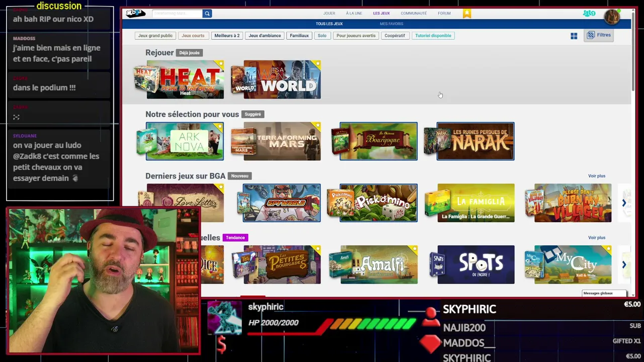Click favorite star on My City card

[x=608, y=249]
